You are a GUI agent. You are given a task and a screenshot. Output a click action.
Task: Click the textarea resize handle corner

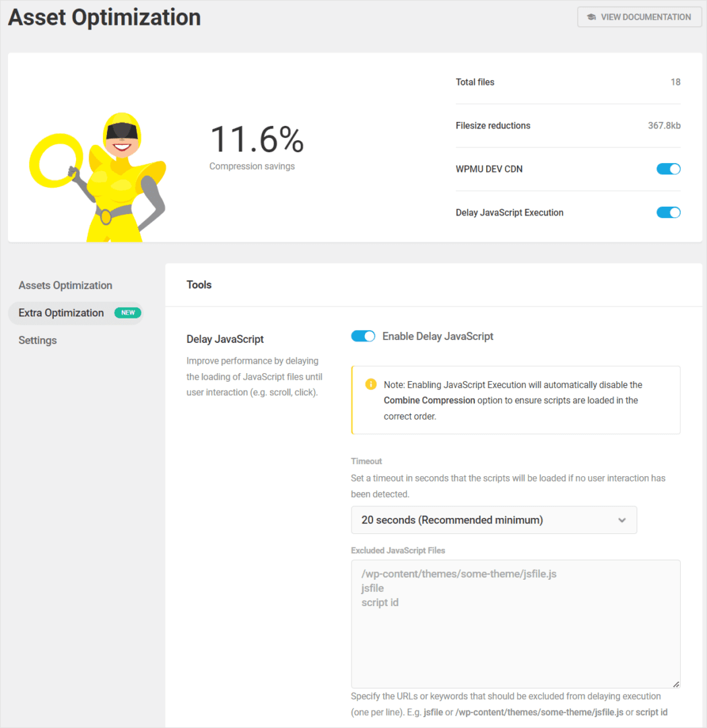[675, 684]
